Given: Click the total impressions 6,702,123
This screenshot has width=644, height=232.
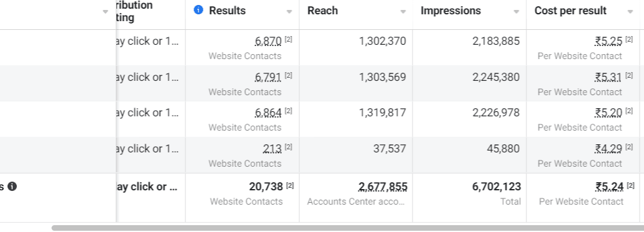Looking at the screenshot, I should click(496, 187).
